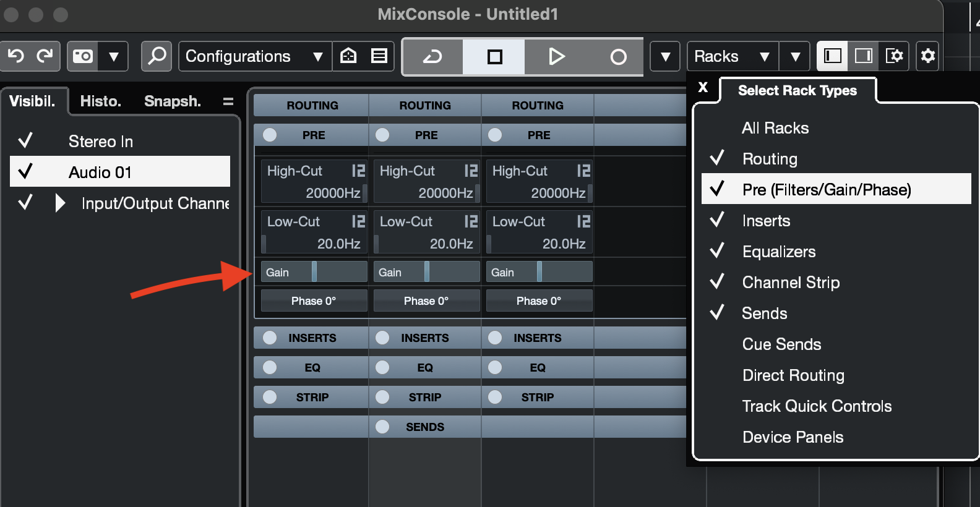
Task: Toggle the left zone panel icon
Action: coord(833,56)
